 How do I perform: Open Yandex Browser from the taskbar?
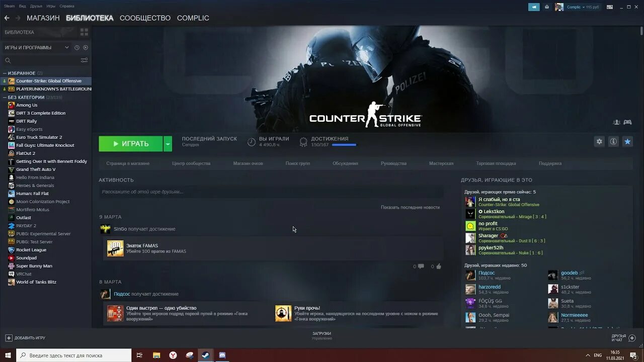click(x=173, y=355)
